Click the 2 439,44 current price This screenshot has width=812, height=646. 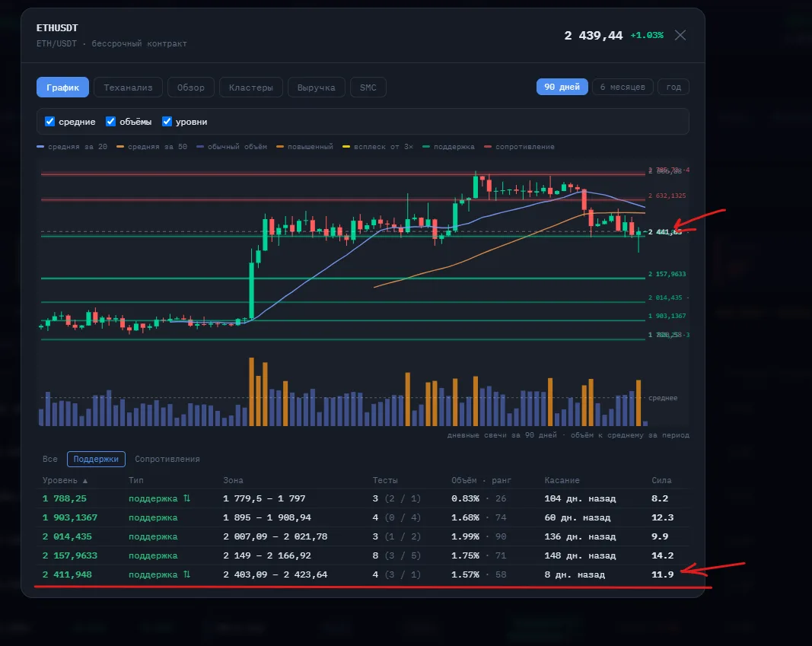click(x=594, y=36)
